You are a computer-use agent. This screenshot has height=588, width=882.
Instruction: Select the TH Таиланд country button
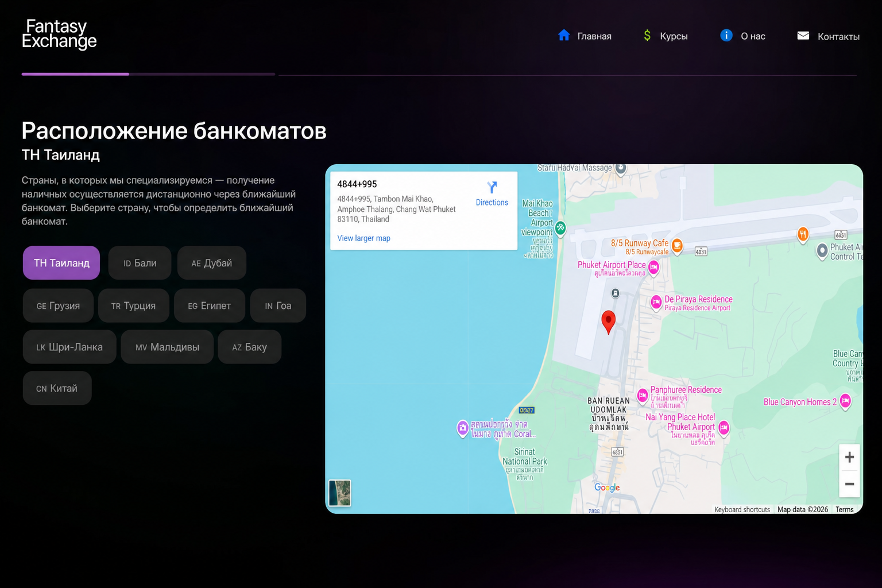(61, 263)
